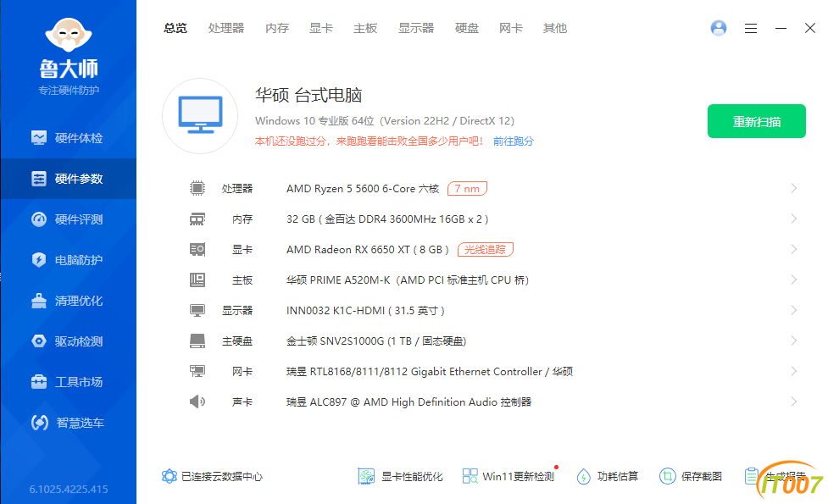The image size is (828, 504).
Task: Switch to the 显卡 tab
Action: tap(321, 29)
